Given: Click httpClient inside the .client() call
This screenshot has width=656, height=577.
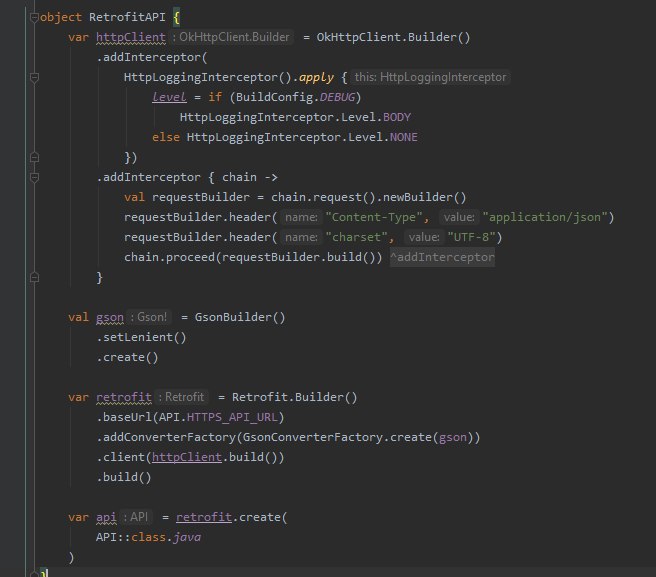Looking at the screenshot, I should (x=187, y=457).
